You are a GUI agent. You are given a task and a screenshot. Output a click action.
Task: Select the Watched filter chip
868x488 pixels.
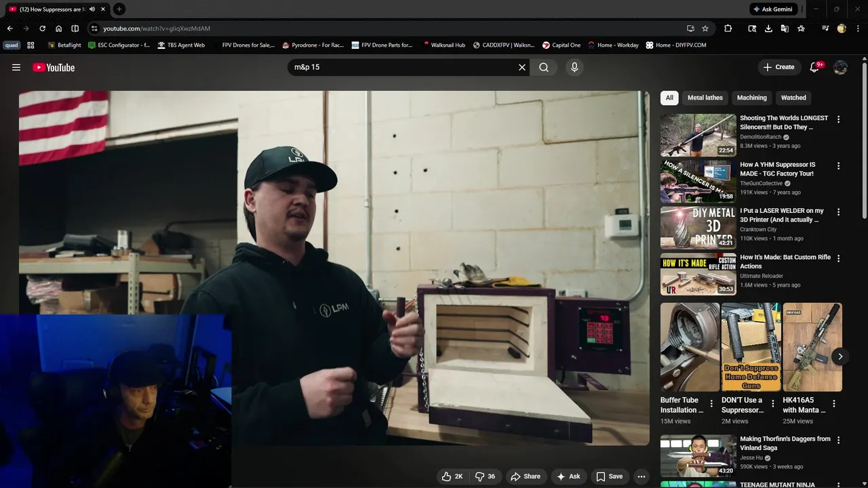pos(793,98)
